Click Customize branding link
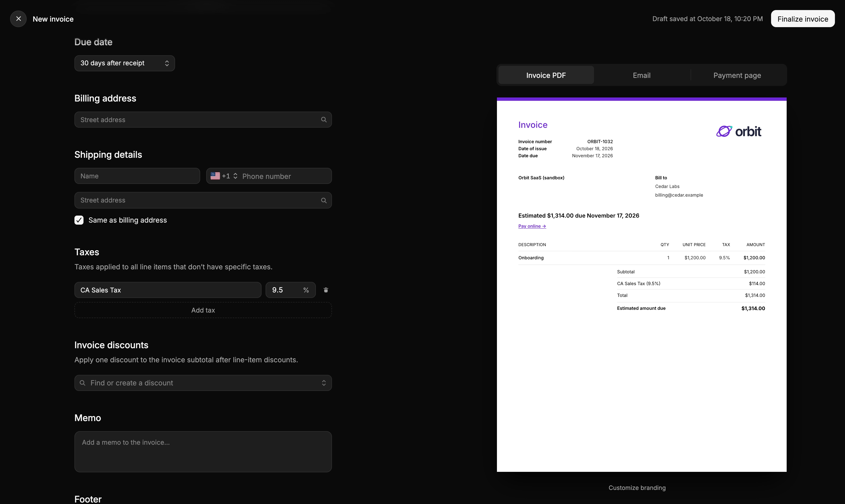Image resolution: width=845 pixels, height=504 pixels. point(637,488)
